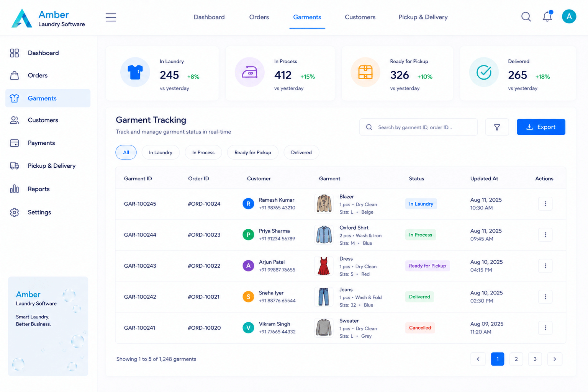
Task: Click the In Laundry t-shirt card icon
Action: click(135, 72)
